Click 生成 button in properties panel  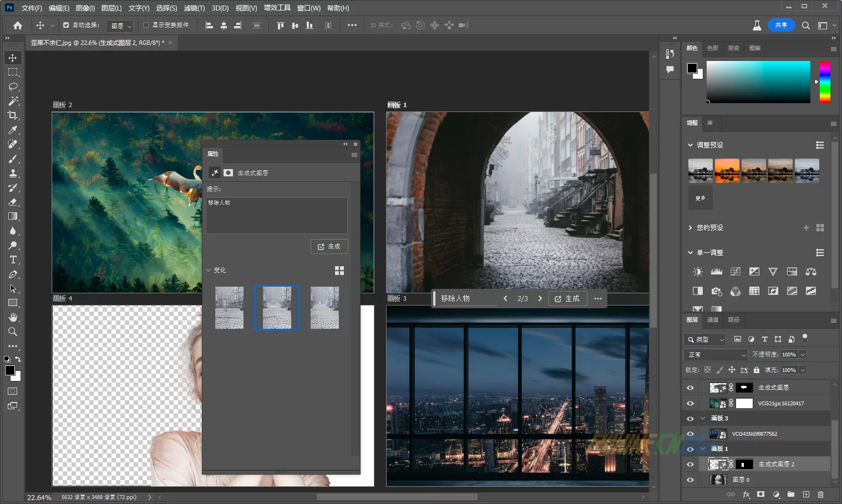pos(329,247)
